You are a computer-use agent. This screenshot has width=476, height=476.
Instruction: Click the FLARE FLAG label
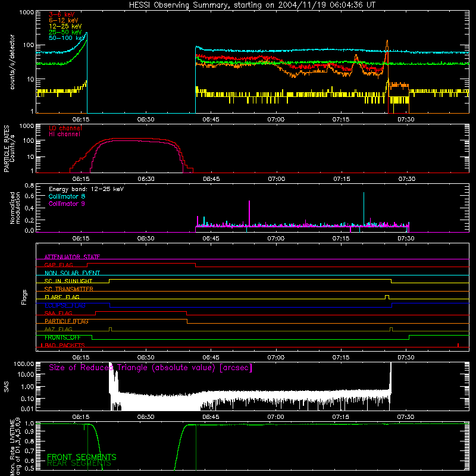62,297
